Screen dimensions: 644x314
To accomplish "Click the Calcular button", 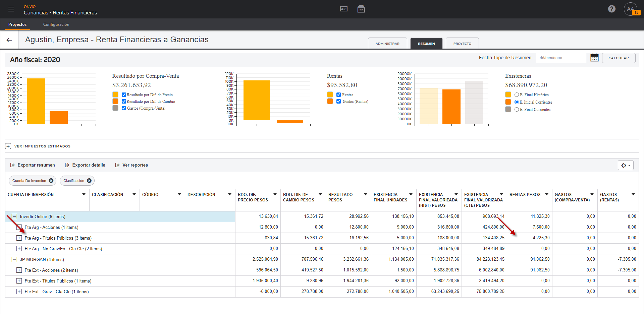I will [619, 58].
